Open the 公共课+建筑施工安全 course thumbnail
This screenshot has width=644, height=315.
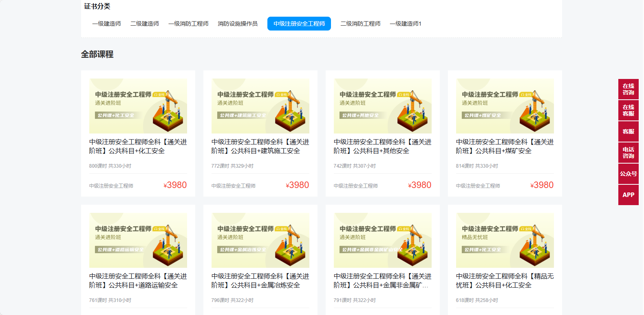(x=260, y=106)
